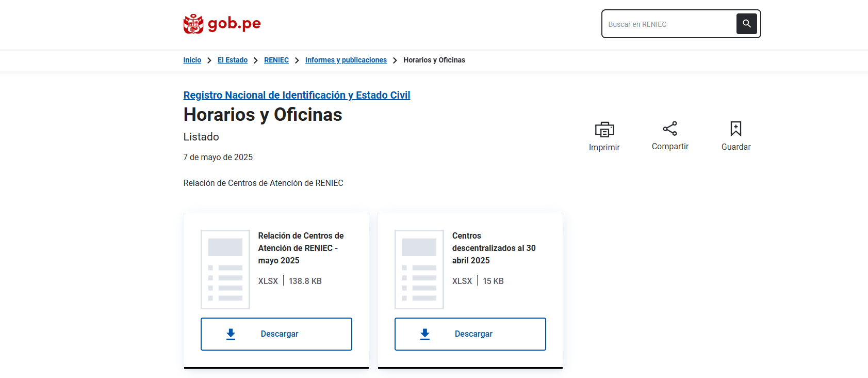Click the 15 KB file size text
Viewport: 868px width, 378px height.
(493, 281)
